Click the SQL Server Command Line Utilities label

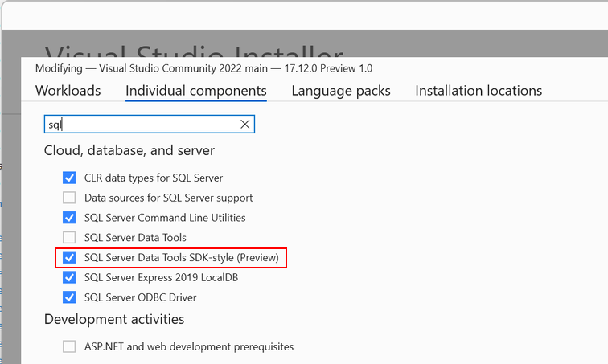(x=165, y=218)
